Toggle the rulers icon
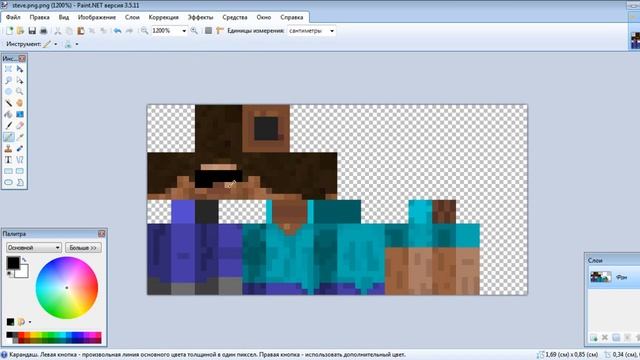The height and width of the screenshot is (360, 640). pyautogui.click(x=220, y=31)
